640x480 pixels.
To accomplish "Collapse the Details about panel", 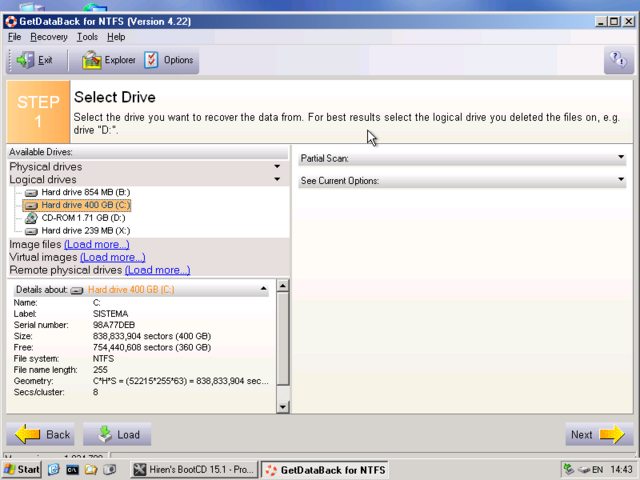I will click(x=264, y=289).
